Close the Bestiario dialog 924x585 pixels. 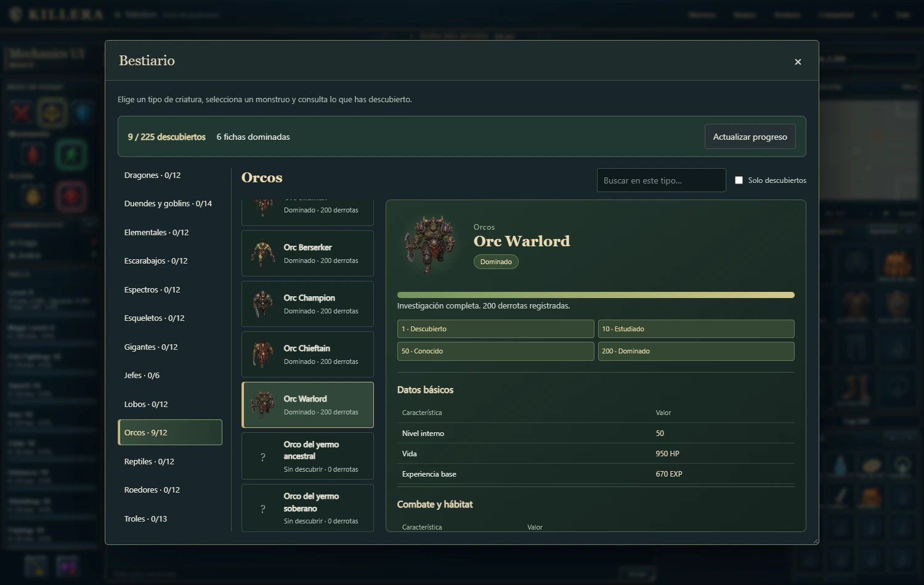tap(798, 62)
